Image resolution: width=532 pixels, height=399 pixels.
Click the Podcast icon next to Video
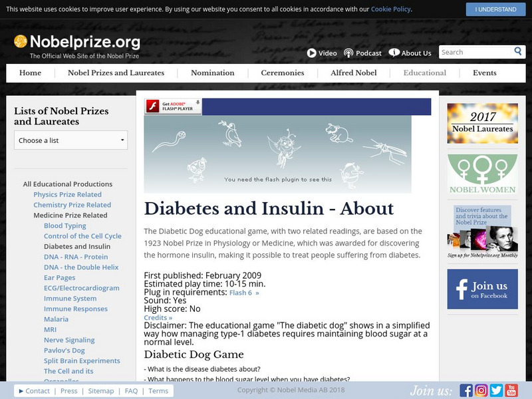348,53
